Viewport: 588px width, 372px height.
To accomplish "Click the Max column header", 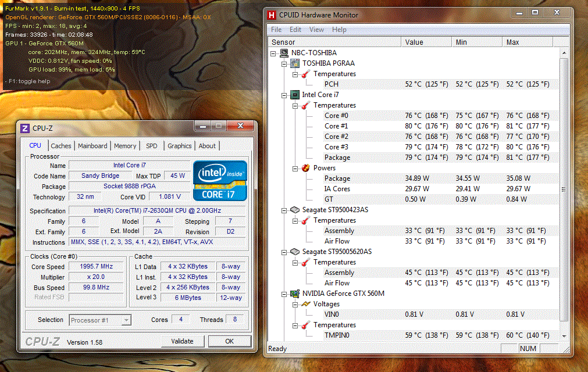I will pyautogui.click(x=528, y=42).
